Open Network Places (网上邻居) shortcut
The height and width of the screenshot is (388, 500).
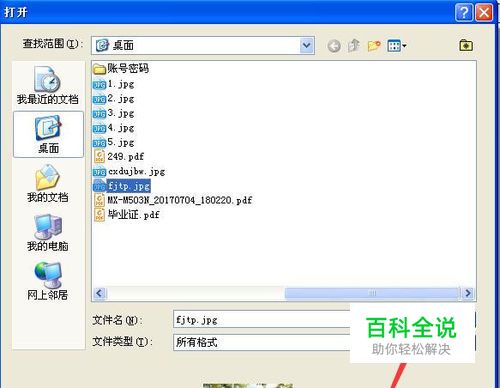tap(48, 281)
